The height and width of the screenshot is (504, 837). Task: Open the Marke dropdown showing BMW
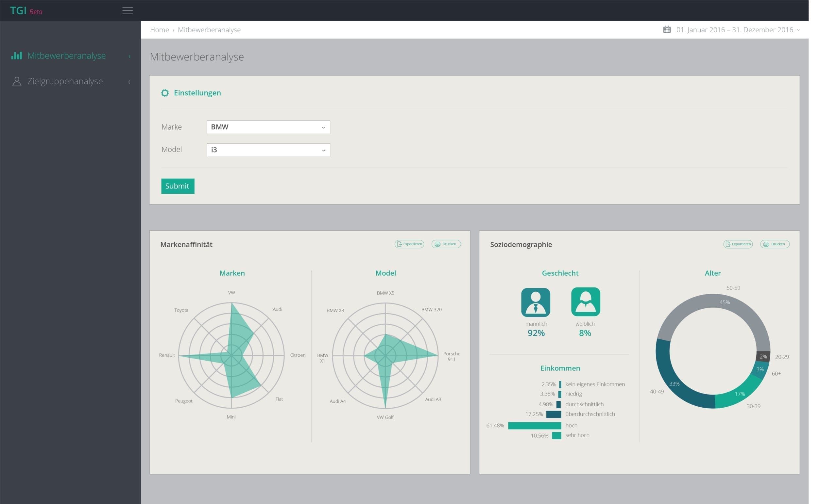[268, 127]
